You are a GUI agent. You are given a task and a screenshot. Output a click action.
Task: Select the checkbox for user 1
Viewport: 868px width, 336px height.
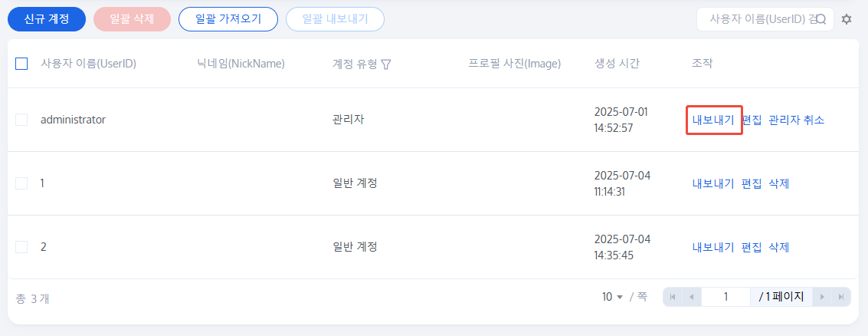[x=21, y=183]
